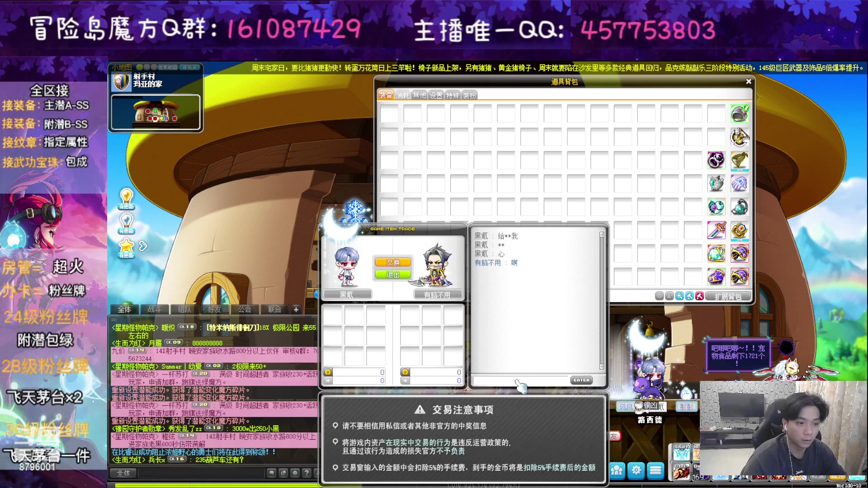Open the 世界地图 world map button
Screen dimensions: 868x488
click(x=168, y=67)
